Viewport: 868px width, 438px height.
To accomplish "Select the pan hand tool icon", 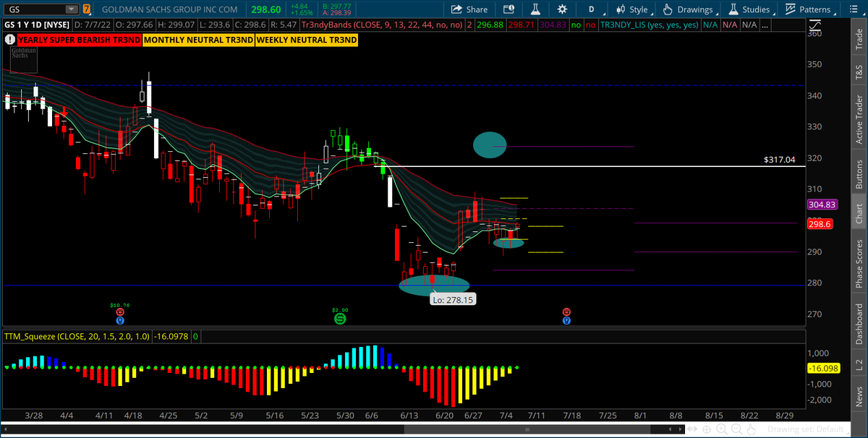I will (x=752, y=429).
